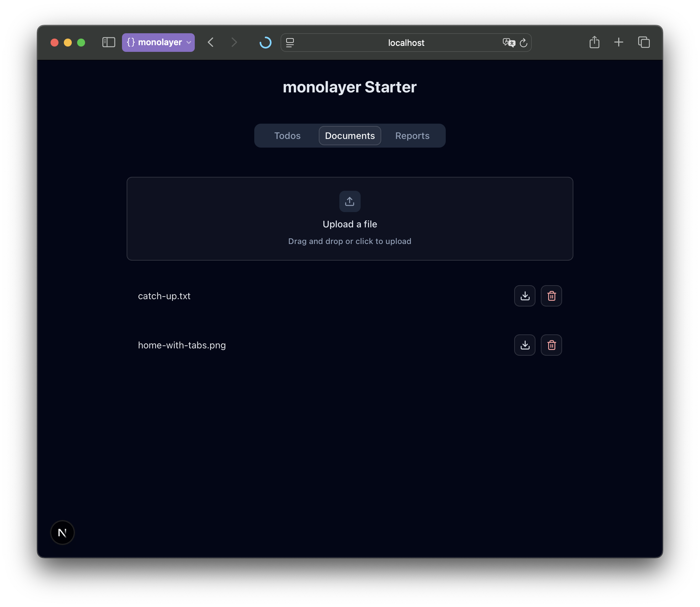This screenshot has height=607, width=700.
Task: Open the page reader menu icon
Action: click(x=290, y=43)
